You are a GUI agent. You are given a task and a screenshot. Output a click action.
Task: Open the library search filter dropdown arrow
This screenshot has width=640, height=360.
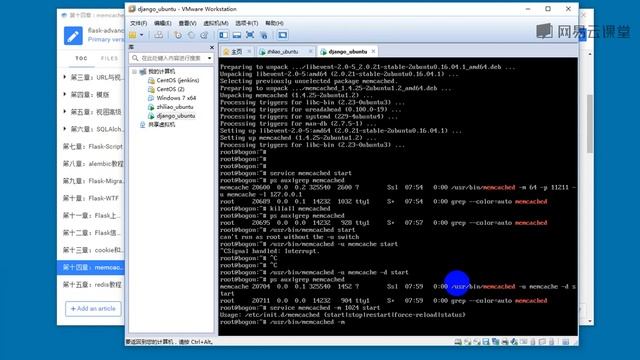(x=209, y=58)
